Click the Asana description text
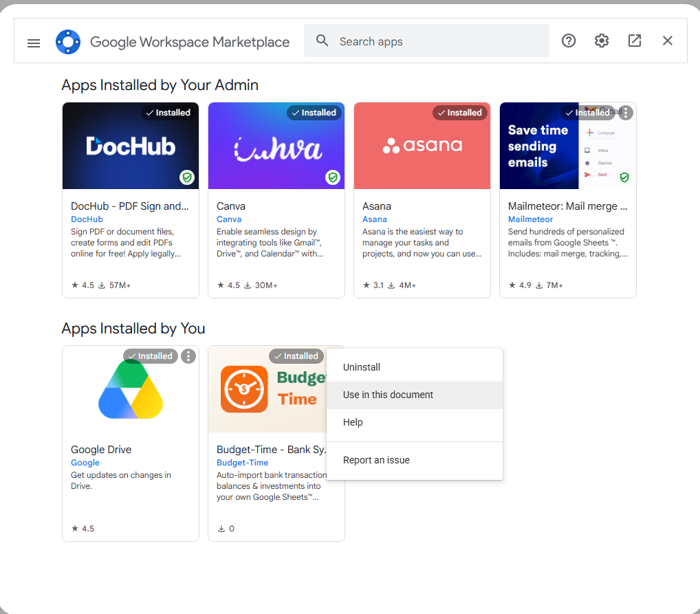Viewport: 700px width, 614px height. [x=422, y=243]
